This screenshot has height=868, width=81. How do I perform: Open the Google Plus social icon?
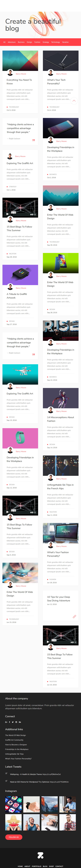tap(6, 722)
